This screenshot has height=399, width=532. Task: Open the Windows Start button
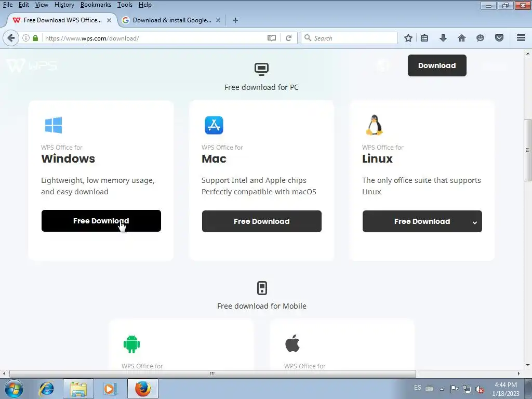tap(14, 389)
